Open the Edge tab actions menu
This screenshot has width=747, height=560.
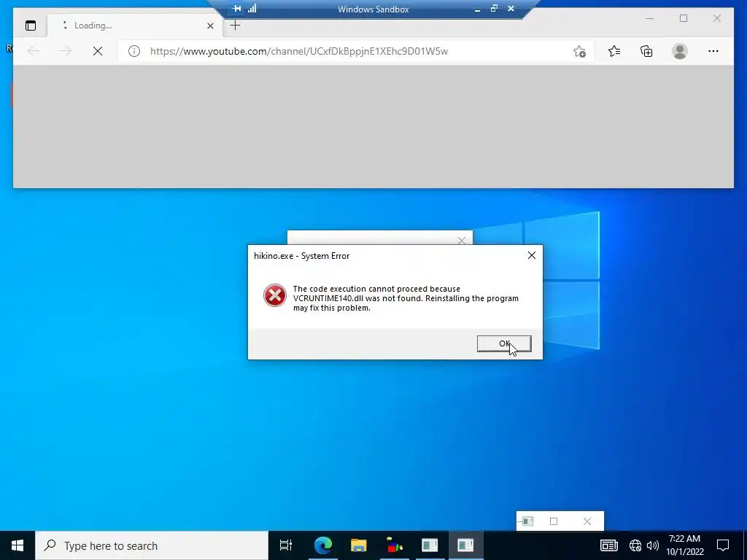(x=31, y=26)
